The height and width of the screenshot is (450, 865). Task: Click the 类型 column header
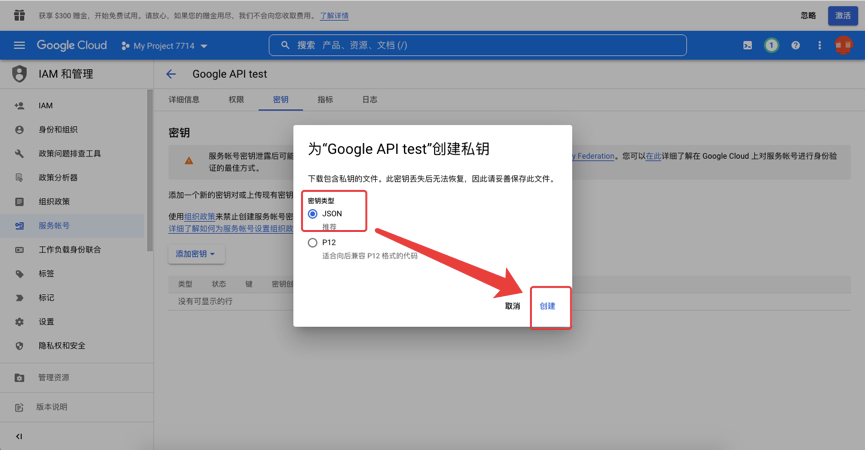click(x=185, y=284)
